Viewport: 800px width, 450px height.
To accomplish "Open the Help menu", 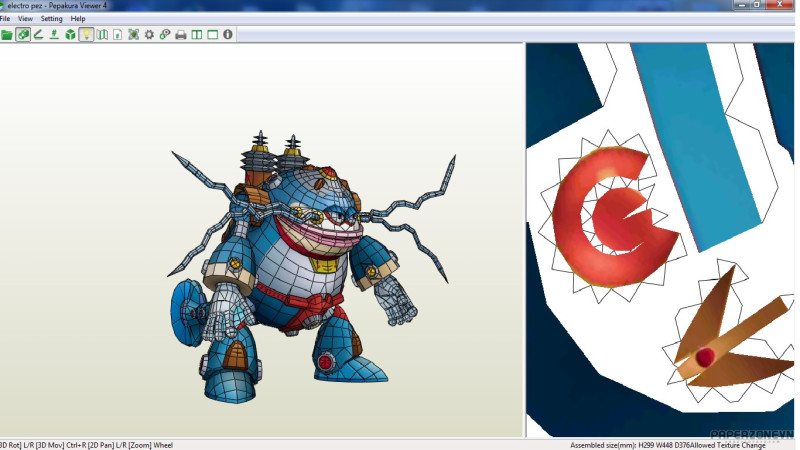I will click(x=78, y=19).
